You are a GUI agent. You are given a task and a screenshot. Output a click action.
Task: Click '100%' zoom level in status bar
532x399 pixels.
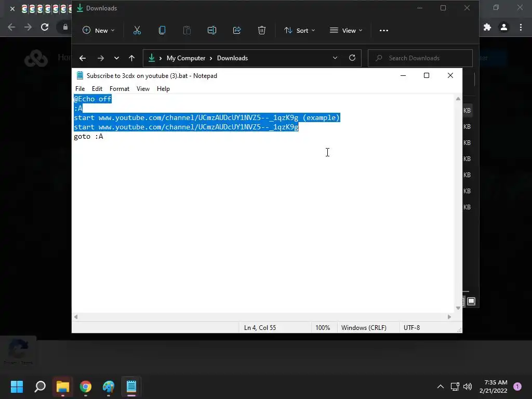[323, 328]
